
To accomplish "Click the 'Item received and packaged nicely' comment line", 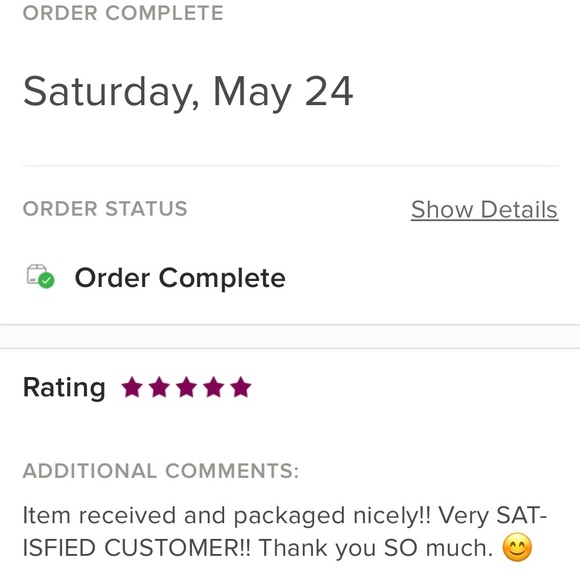I will [x=285, y=516].
